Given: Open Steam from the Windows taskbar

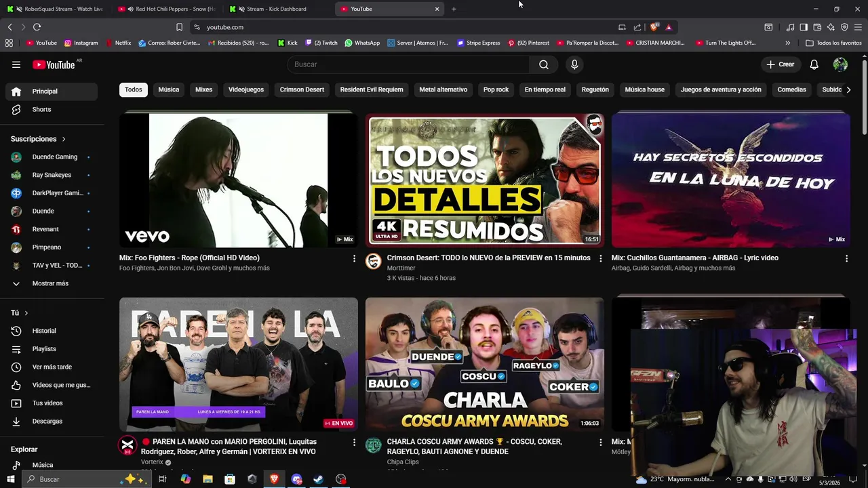Looking at the screenshot, I should click(319, 479).
